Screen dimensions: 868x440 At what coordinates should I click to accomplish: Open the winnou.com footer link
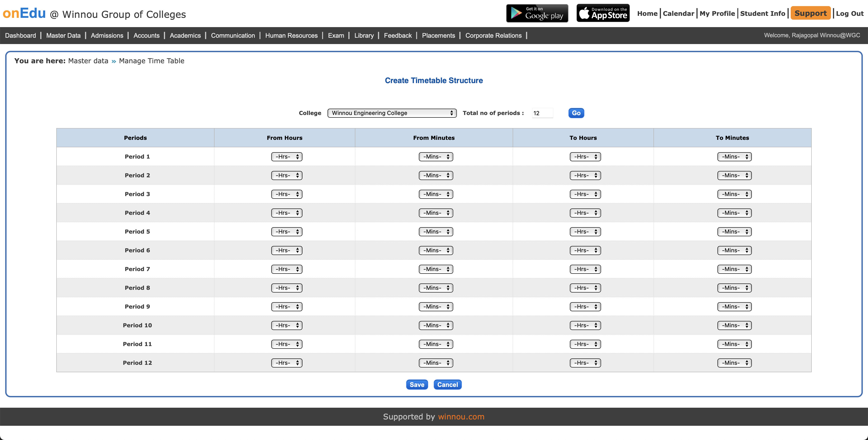point(461,417)
